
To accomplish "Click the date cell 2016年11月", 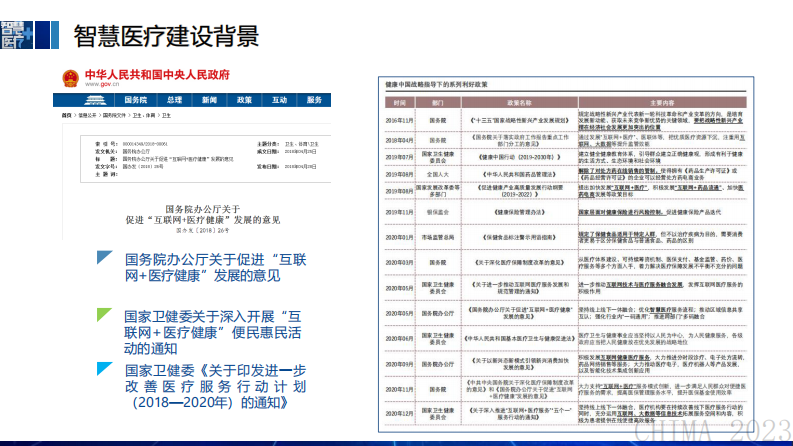I will point(400,121).
